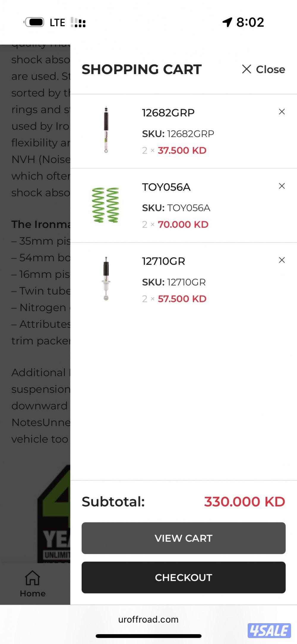This screenshot has height=644, width=297.
Task: Open the 12710GR product title link
Action: tap(163, 261)
